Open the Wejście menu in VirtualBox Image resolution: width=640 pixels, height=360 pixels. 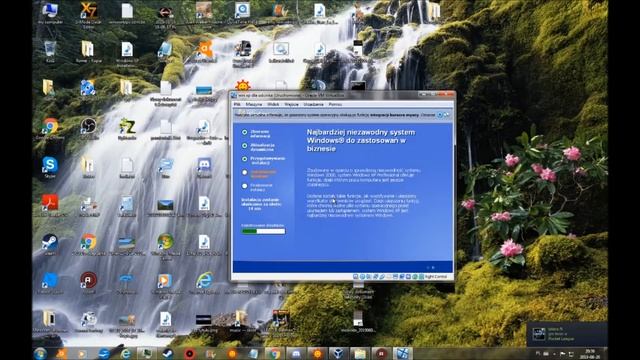[x=291, y=104]
